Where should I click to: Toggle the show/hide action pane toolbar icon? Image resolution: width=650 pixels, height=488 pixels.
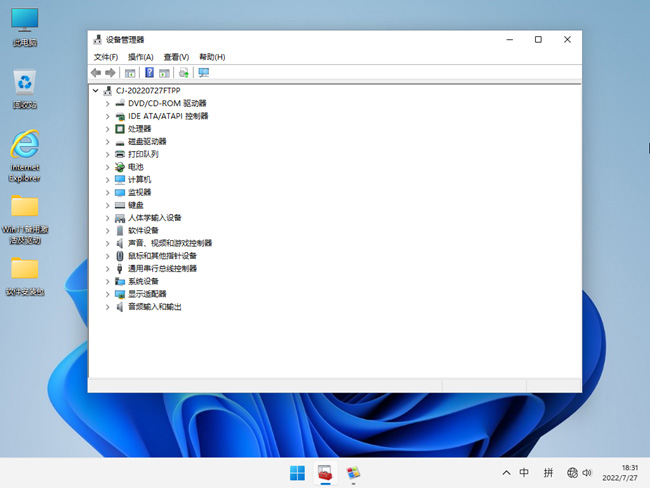tap(164, 73)
